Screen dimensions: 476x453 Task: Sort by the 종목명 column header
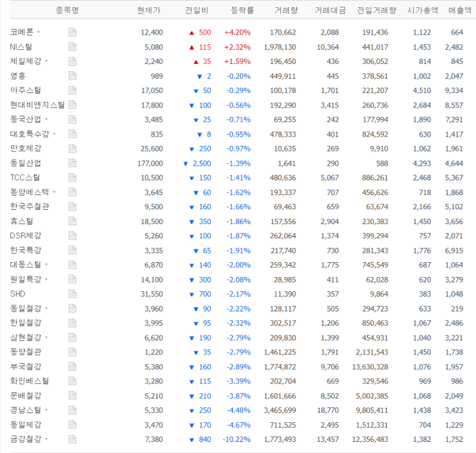pyautogui.click(x=67, y=10)
